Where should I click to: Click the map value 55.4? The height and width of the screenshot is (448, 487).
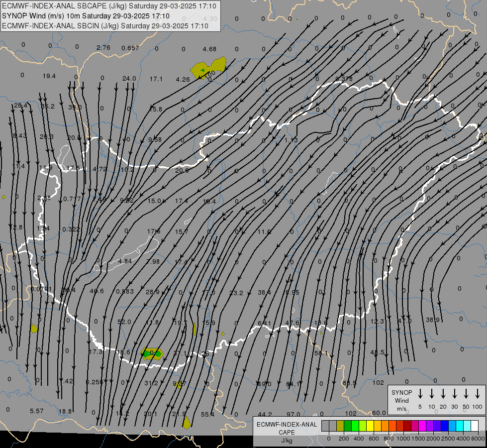pyautogui.click(x=207, y=414)
